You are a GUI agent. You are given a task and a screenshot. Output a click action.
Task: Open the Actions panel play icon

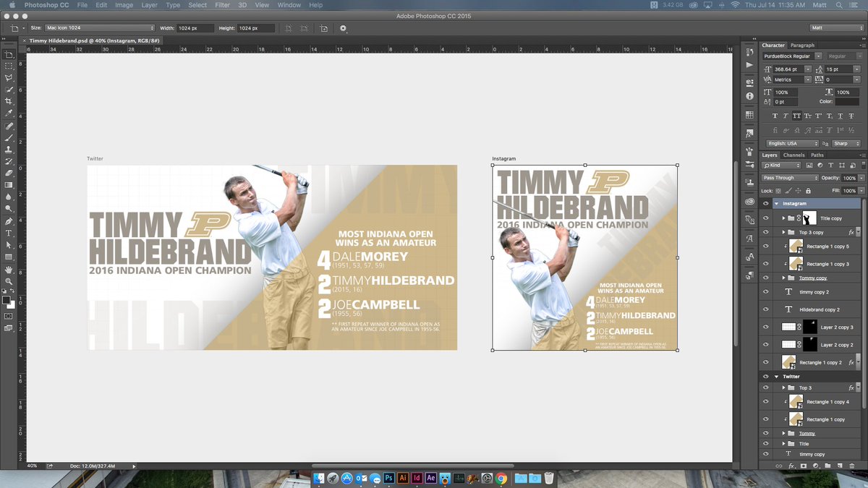coord(749,64)
